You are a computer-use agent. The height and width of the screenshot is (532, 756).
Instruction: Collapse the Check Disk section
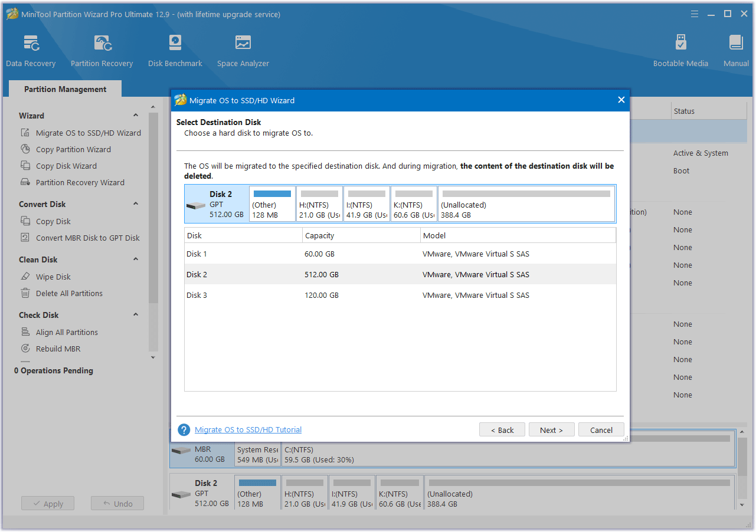[x=136, y=315]
